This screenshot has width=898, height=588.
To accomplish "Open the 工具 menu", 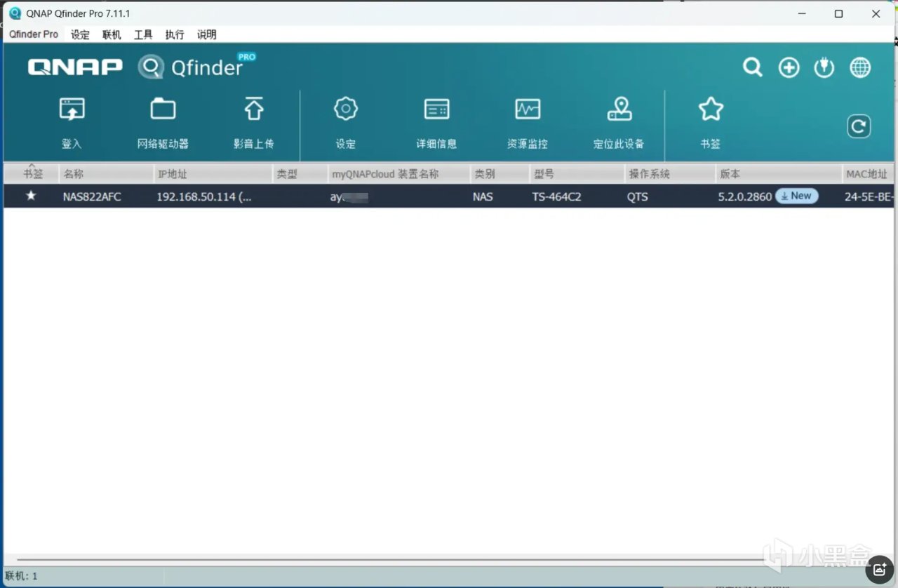I will (x=143, y=34).
